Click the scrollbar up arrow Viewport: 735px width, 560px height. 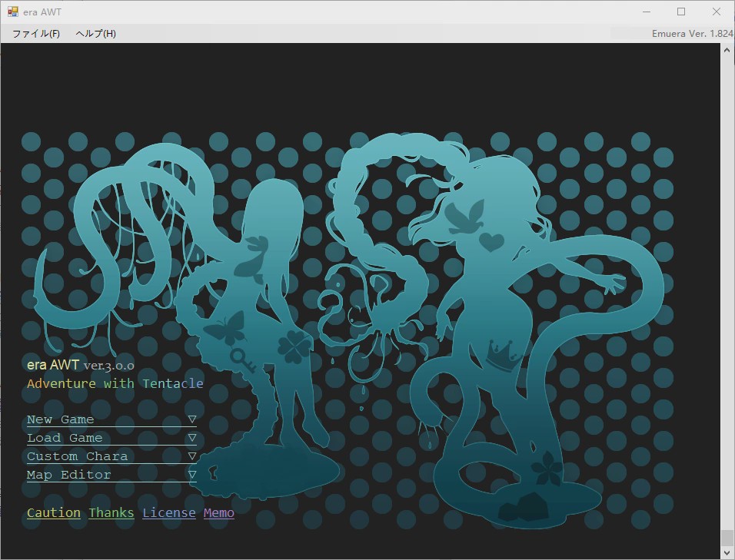[x=727, y=51]
